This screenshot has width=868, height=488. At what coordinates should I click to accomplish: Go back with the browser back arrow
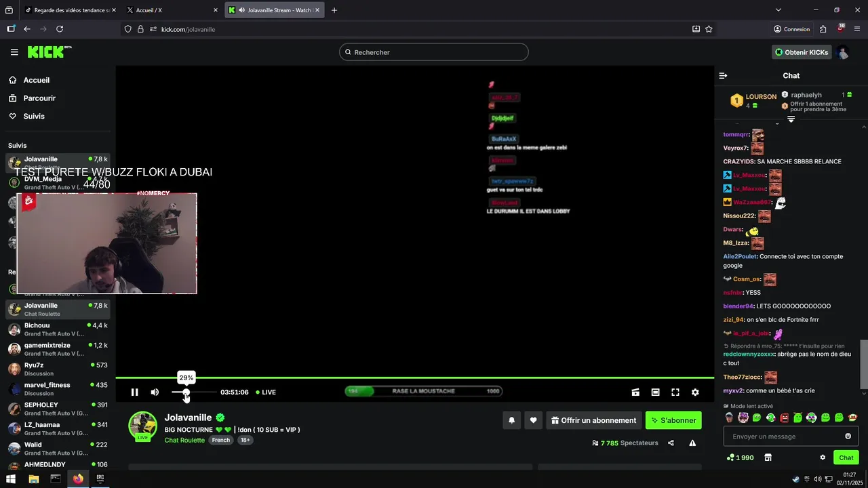(x=27, y=29)
